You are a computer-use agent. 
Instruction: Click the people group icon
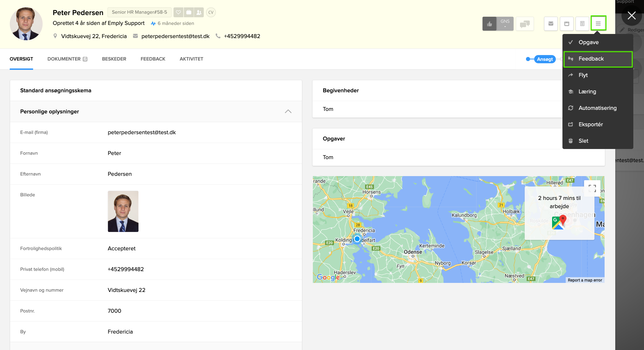(199, 12)
